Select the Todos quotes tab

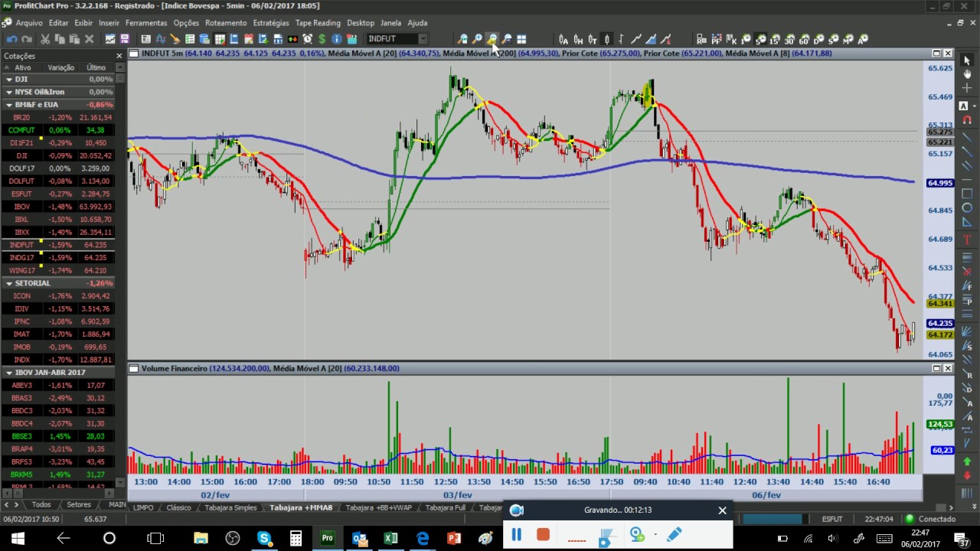[x=41, y=504]
